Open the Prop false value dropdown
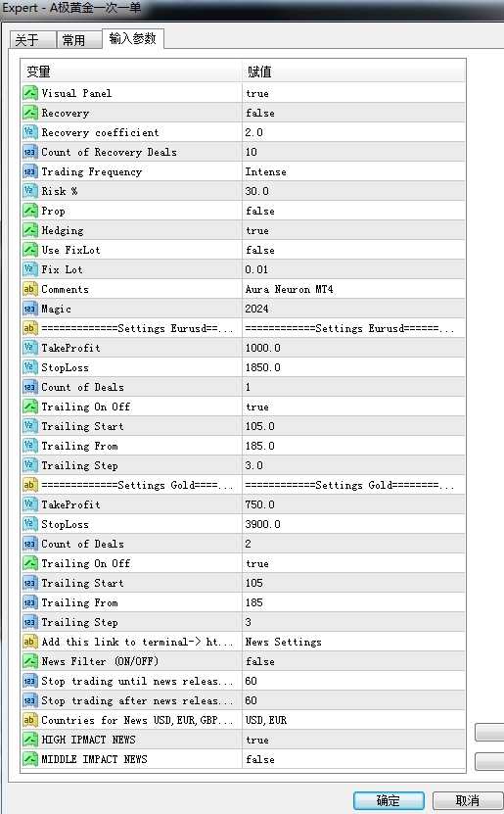Viewport: 504px width, 814px height. 353,211
